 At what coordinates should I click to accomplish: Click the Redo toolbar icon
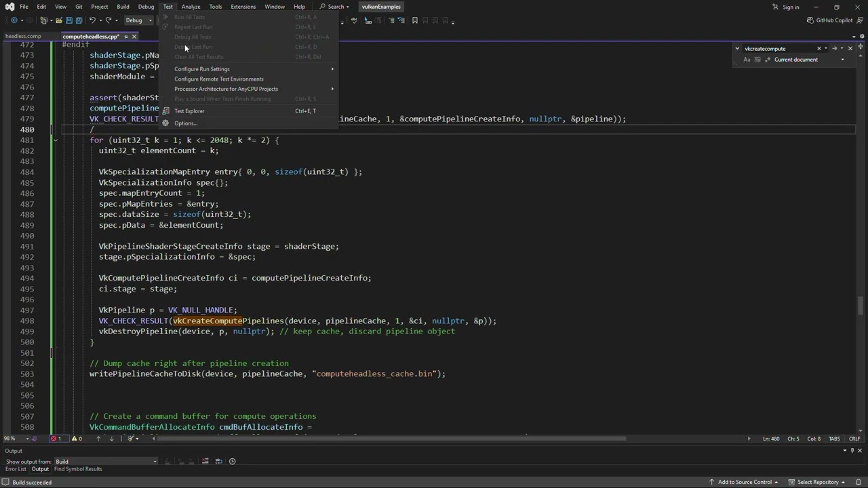(x=108, y=20)
